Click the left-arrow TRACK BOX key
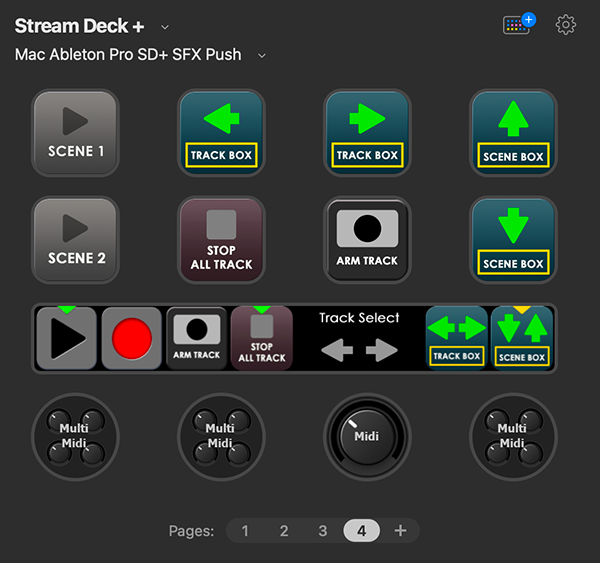The image size is (600, 563). coord(221,133)
